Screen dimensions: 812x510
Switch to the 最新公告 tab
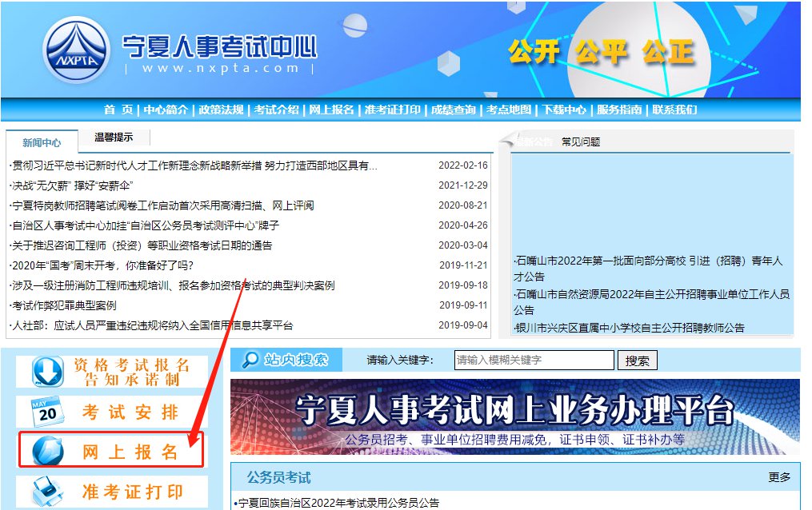point(534,141)
